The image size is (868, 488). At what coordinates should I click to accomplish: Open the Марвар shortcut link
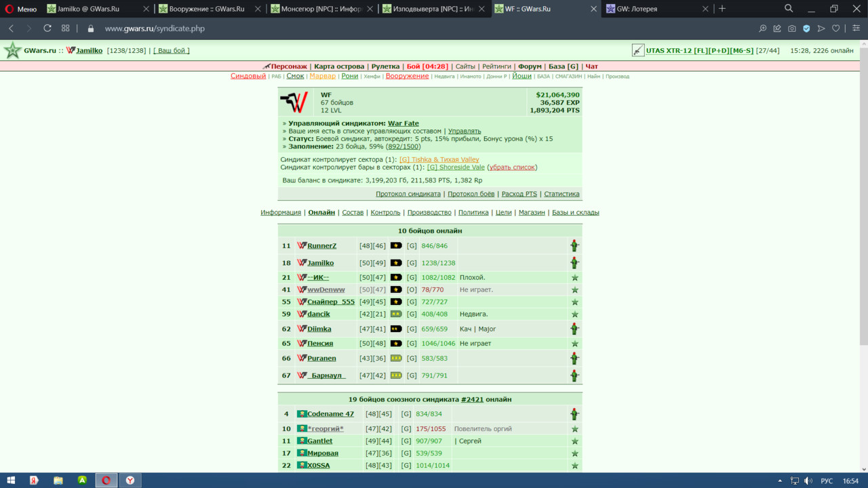(x=323, y=76)
